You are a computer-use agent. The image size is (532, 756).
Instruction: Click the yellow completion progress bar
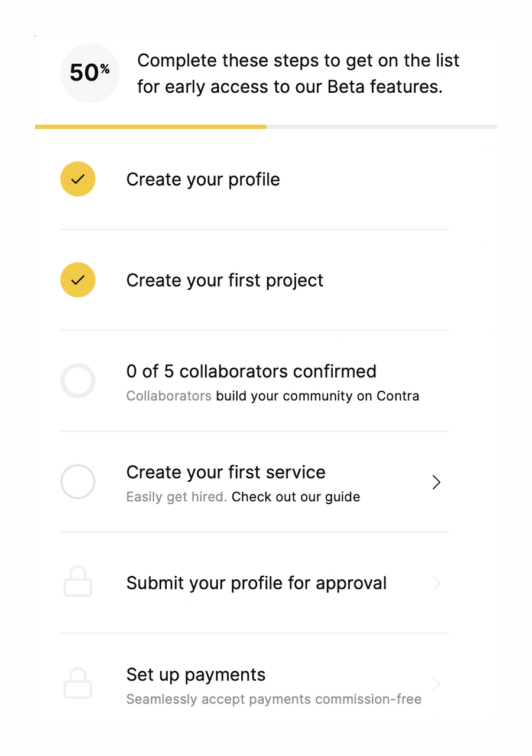pyautogui.click(x=151, y=126)
